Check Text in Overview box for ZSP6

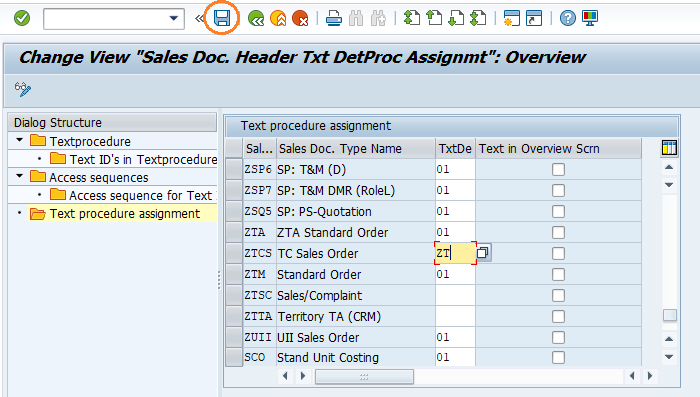[558, 169]
